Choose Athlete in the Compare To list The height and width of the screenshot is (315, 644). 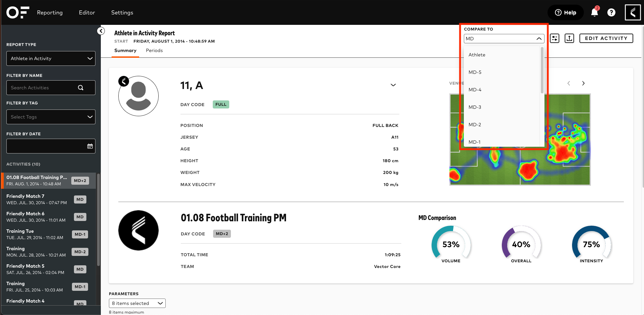click(477, 54)
